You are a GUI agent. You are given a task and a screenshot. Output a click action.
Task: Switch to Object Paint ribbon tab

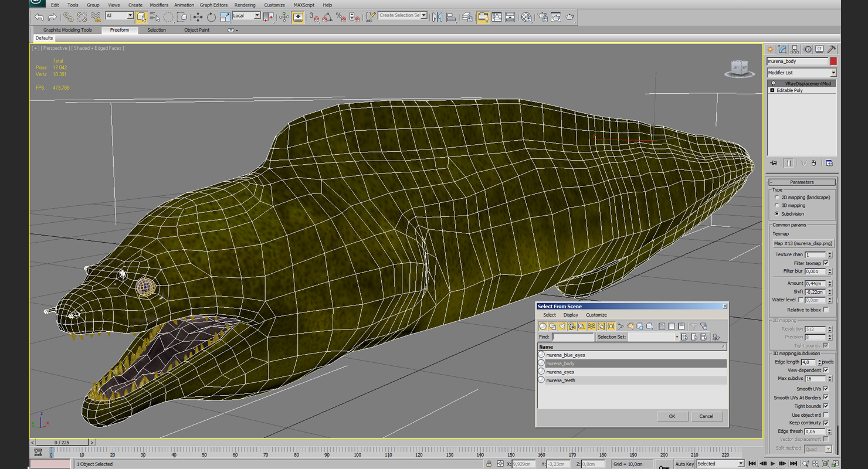(196, 30)
